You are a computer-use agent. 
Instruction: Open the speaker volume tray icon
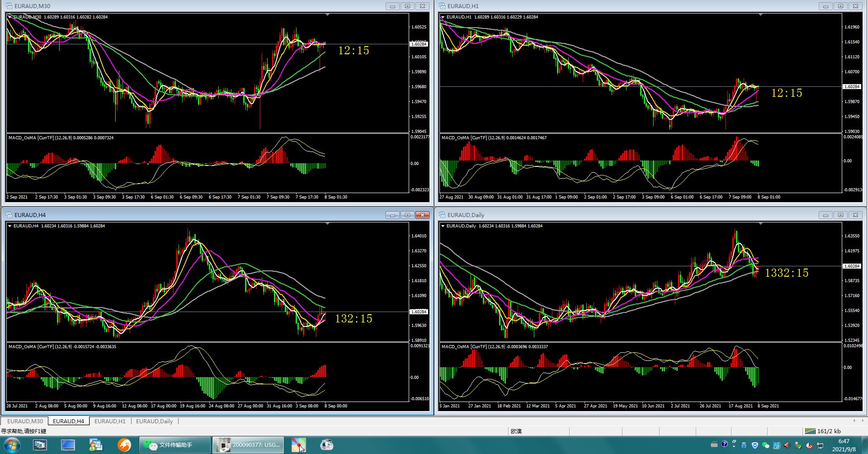(788, 445)
